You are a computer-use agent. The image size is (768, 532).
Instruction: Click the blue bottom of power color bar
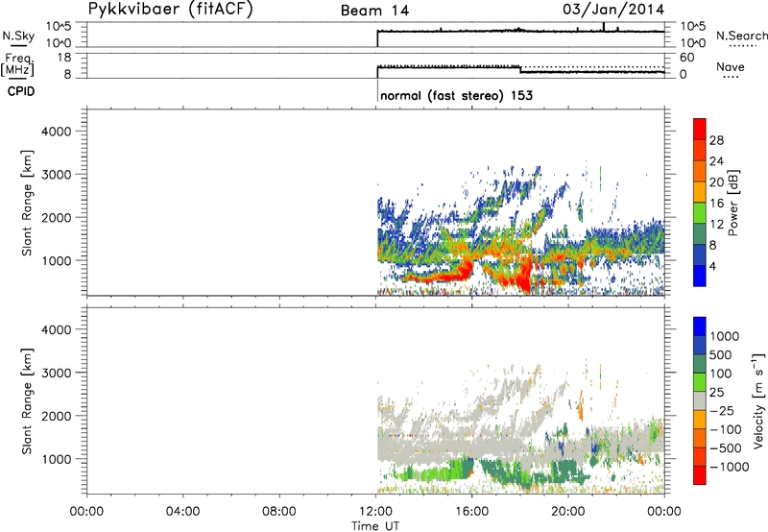tap(700, 276)
